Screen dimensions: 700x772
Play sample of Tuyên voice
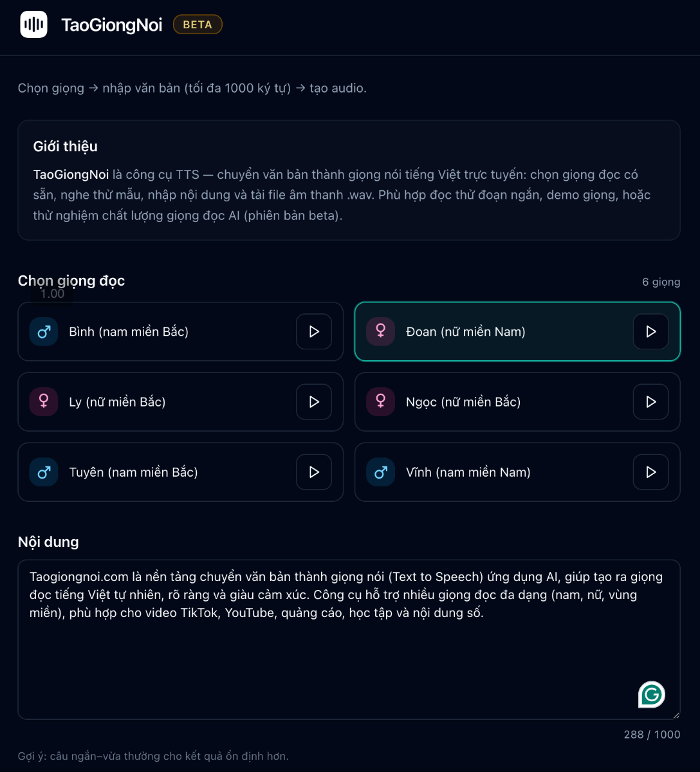pos(314,472)
